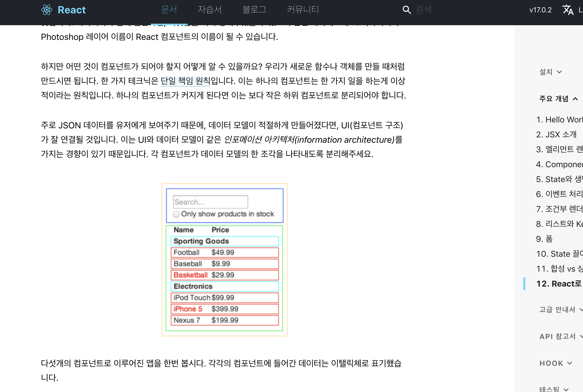Go to the 커뮤니티 nav item
This screenshot has height=392, width=583.
[x=303, y=10]
